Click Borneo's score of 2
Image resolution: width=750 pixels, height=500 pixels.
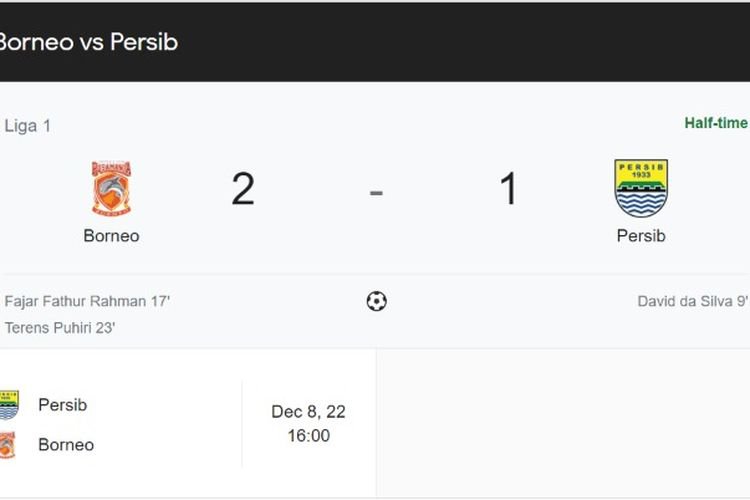coord(243,188)
